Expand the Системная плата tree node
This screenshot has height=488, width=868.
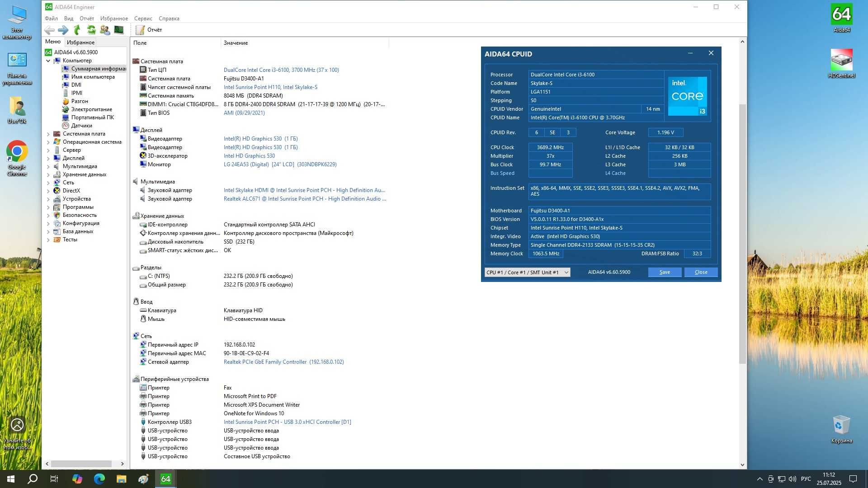click(x=48, y=134)
